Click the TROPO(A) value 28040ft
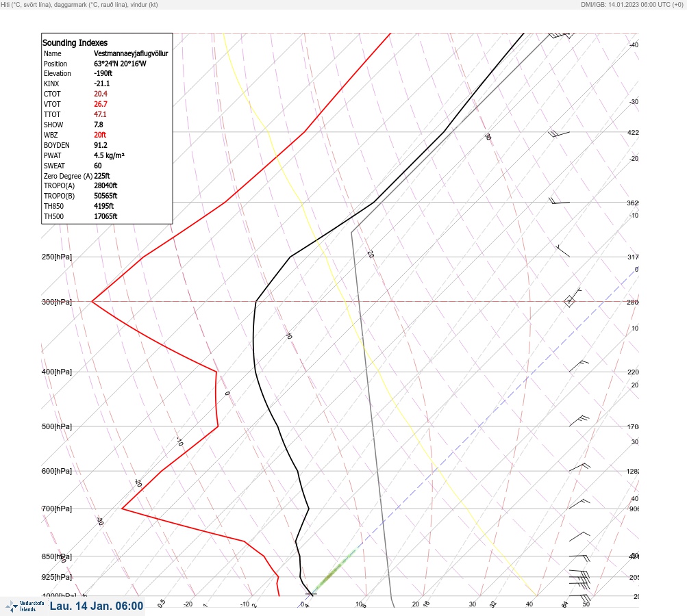This screenshot has height=616, width=687. [x=105, y=185]
